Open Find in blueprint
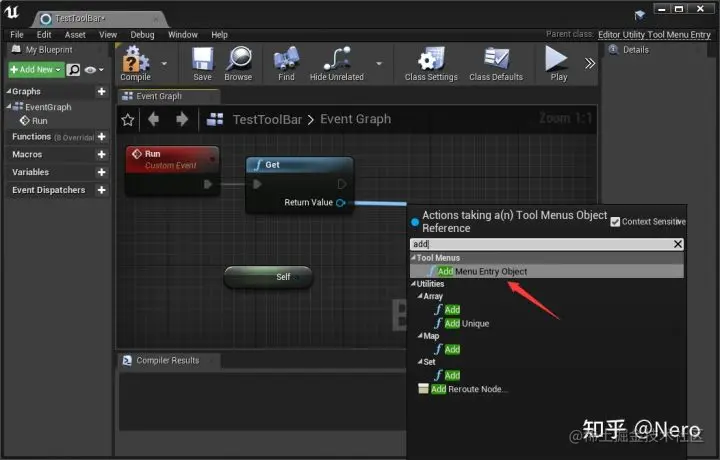Image resolution: width=720 pixels, height=460 pixels. (286, 64)
